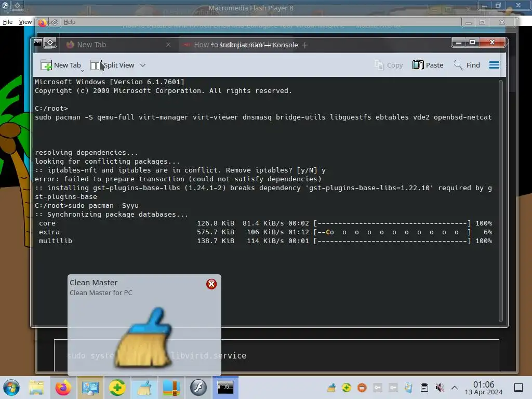Open the system settings monitor taskbar icon
532x399 pixels.
click(90, 388)
